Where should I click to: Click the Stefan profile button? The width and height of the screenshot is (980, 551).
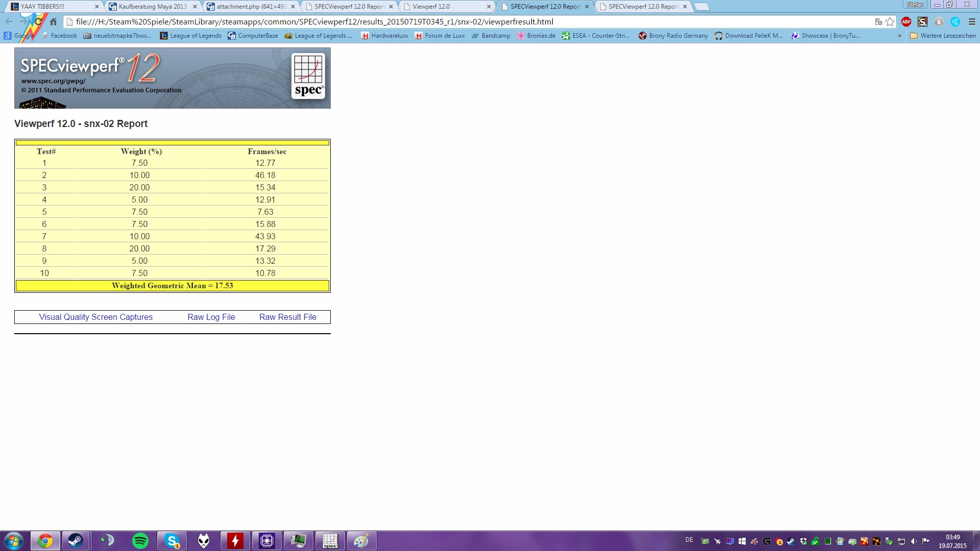[x=915, y=5]
